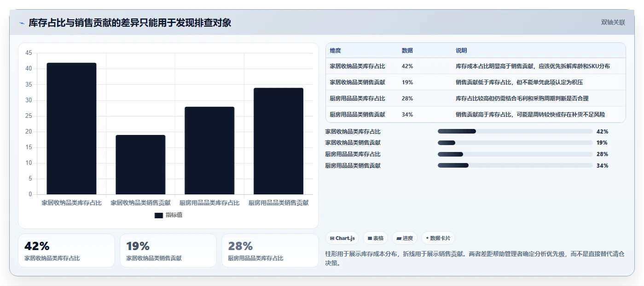Select the 家居收纳品类库存占比 table row name
Image resolution: width=644 pixels, height=286 pixels.
pyautogui.click(x=358, y=66)
